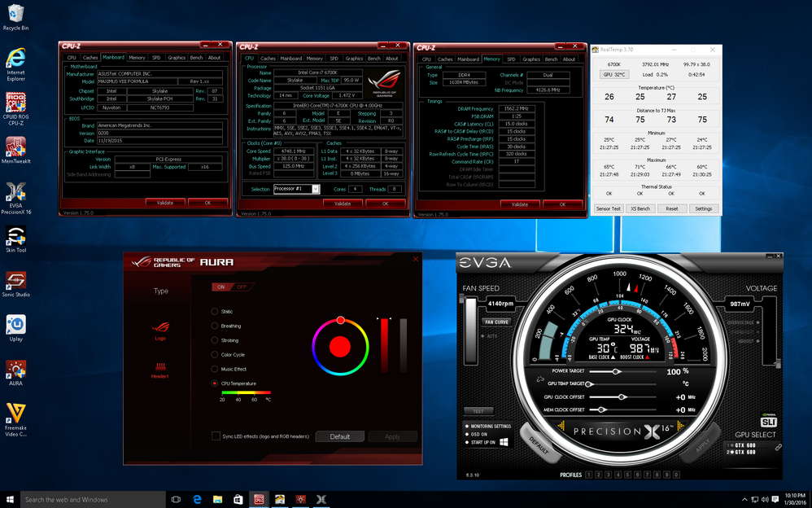Open the Sonic Studio desktop shortcut
812x508 pixels.
point(15,284)
